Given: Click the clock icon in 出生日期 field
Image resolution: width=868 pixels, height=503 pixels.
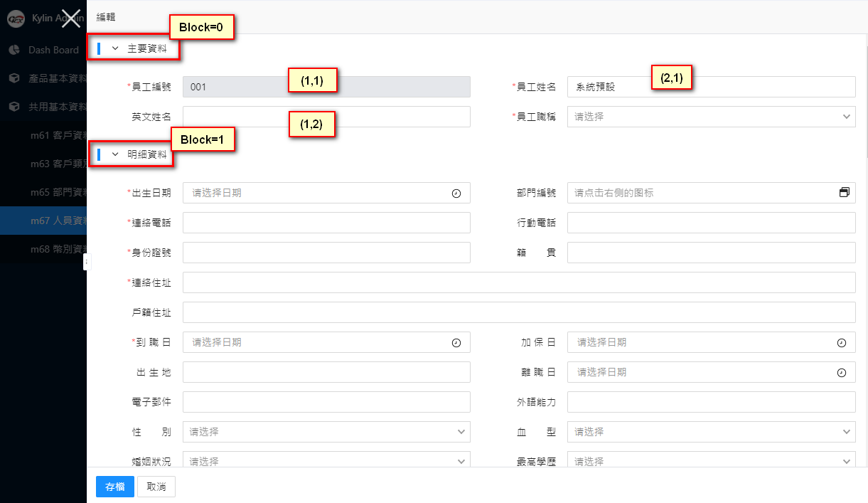Looking at the screenshot, I should click(456, 194).
